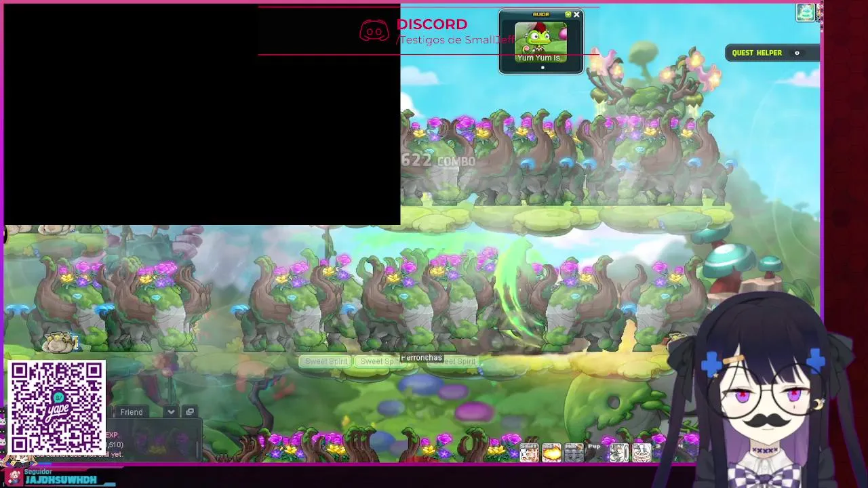Click the 622 COMBO counter
The image size is (868, 488).
[438, 161]
